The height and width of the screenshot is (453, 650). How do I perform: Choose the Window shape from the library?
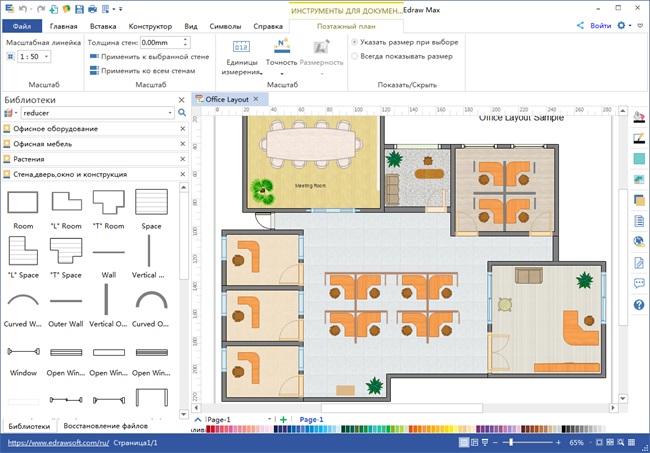tap(22, 351)
